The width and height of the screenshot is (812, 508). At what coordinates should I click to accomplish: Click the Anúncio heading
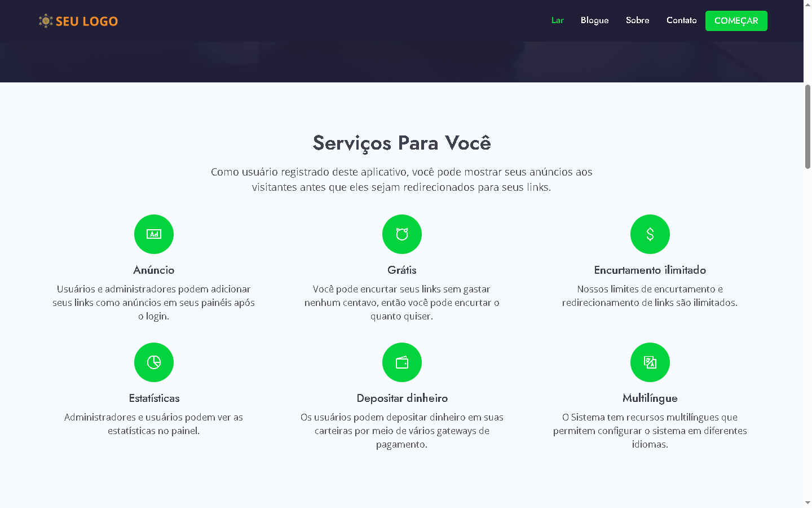(154, 270)
